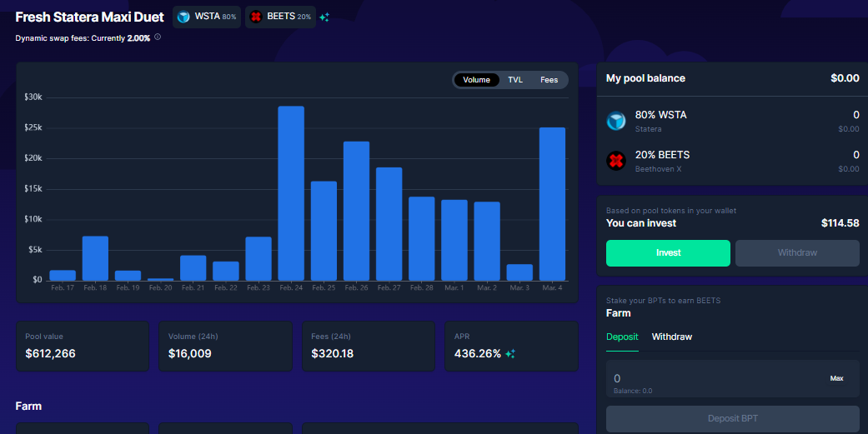Open the Farm Deposit tab
Screen dimensions: 868x434
click(622, 337)
